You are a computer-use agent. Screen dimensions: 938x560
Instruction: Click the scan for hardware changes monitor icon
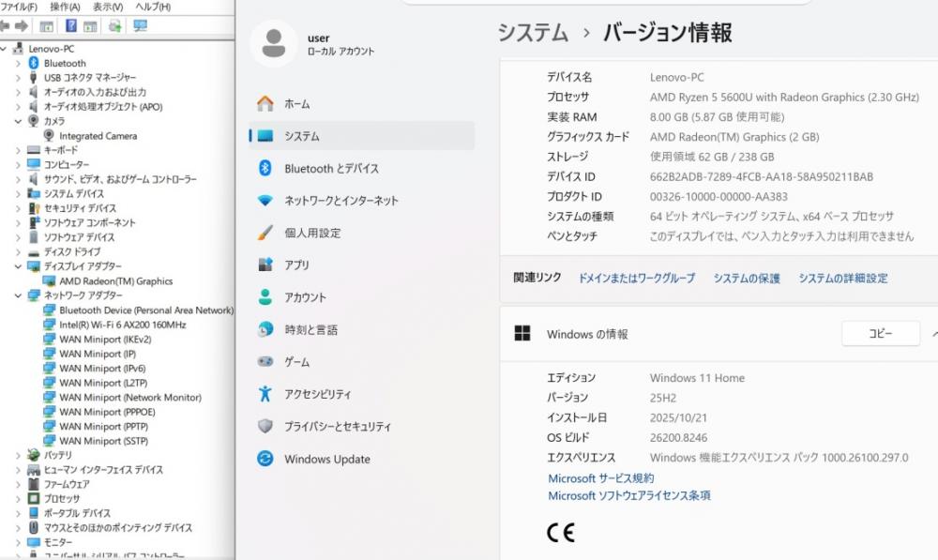point(140,25)
